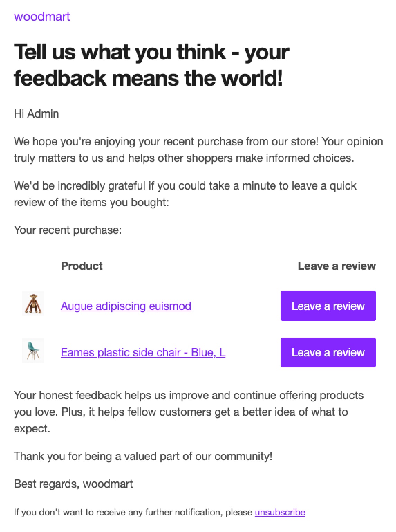This screenshot has height=532, width=396.
Task: Click the unsubscribe link in the footer
Action: coord(280,512)
